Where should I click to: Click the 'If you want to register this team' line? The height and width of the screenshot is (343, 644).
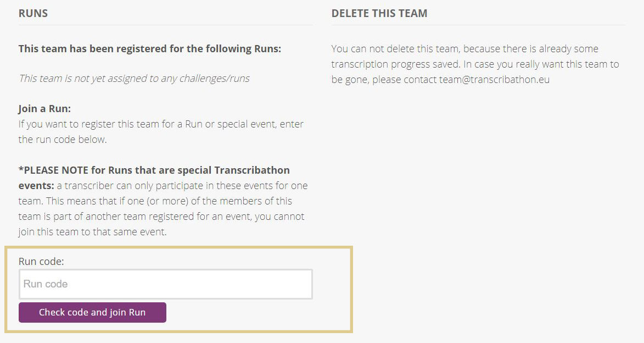(161, 124)
